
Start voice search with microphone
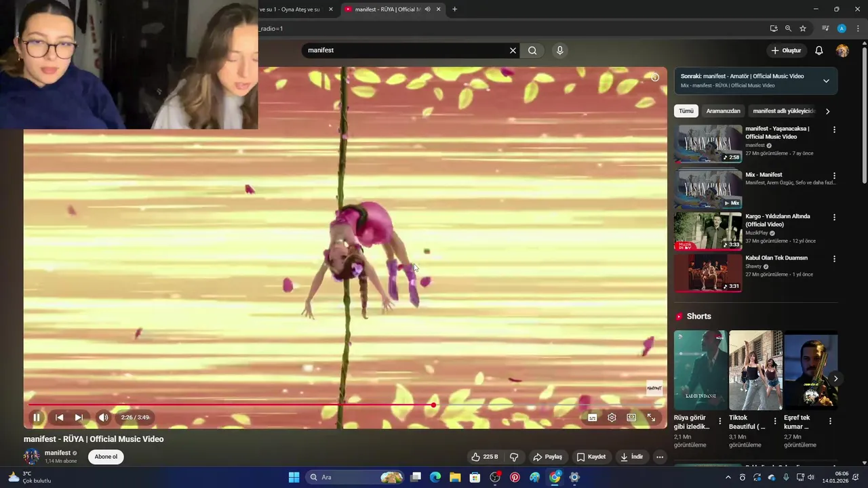559,50
